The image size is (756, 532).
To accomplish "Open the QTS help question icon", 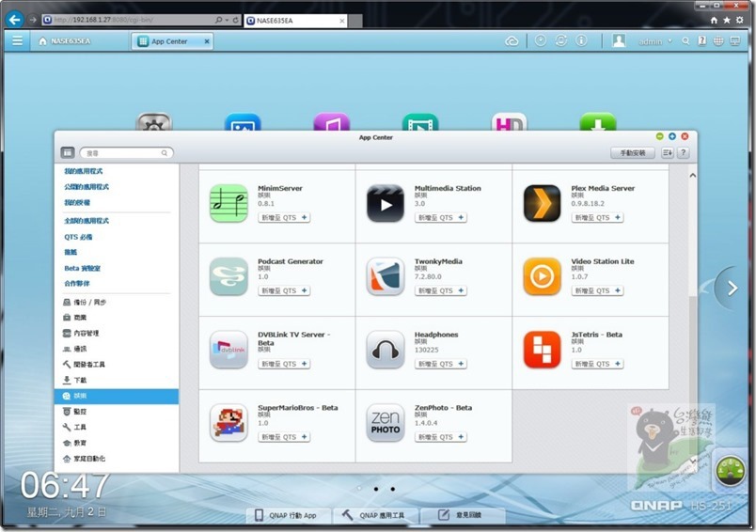I will (x=702, y=41).
